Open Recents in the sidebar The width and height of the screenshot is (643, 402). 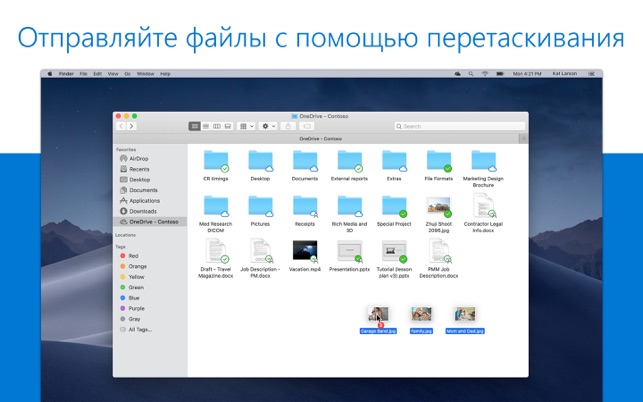(135, 169)
